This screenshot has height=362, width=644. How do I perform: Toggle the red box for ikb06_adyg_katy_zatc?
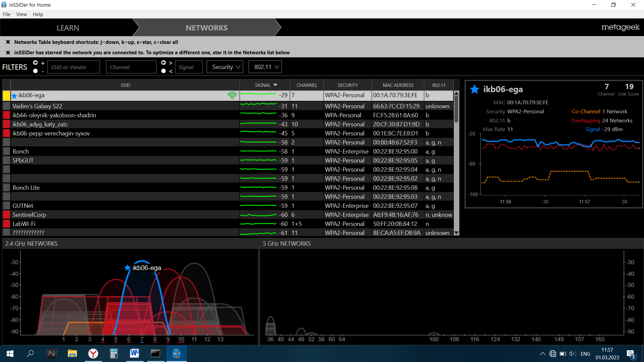coord(6,124)
